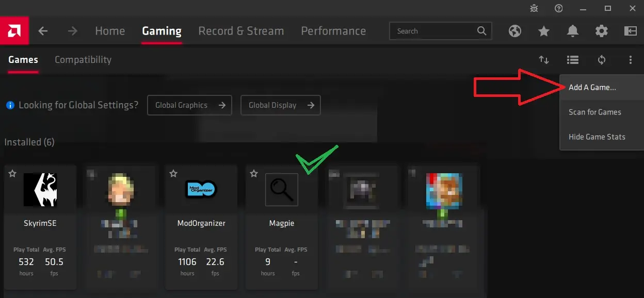Open the SkyrimSE game thumbnail
The width and height of the screenshot is (644, 298).
coord(40,190)
